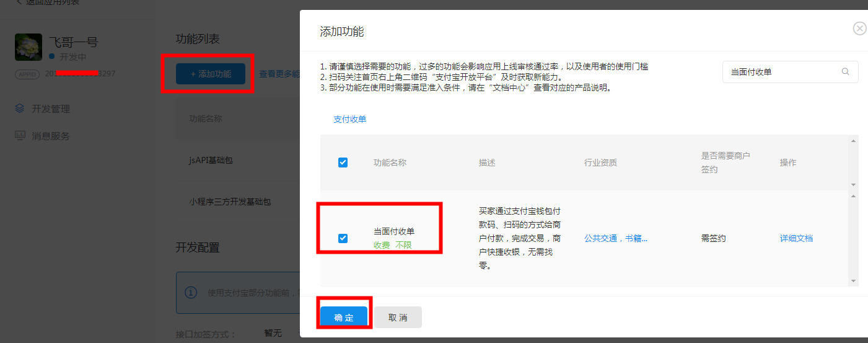Click the APPID badge

(27, 74)
